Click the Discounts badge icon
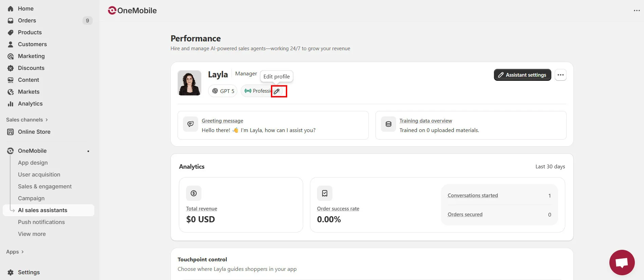The height and width of the screenshot is (280, 644). tap(11, 68)
